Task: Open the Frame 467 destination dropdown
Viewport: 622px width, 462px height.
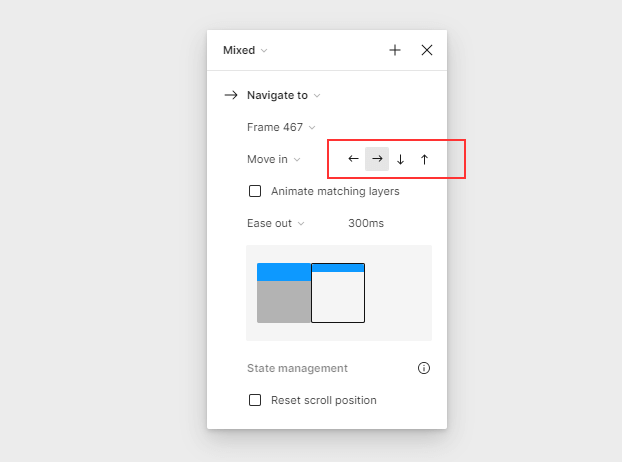Action: click(281, 127)
